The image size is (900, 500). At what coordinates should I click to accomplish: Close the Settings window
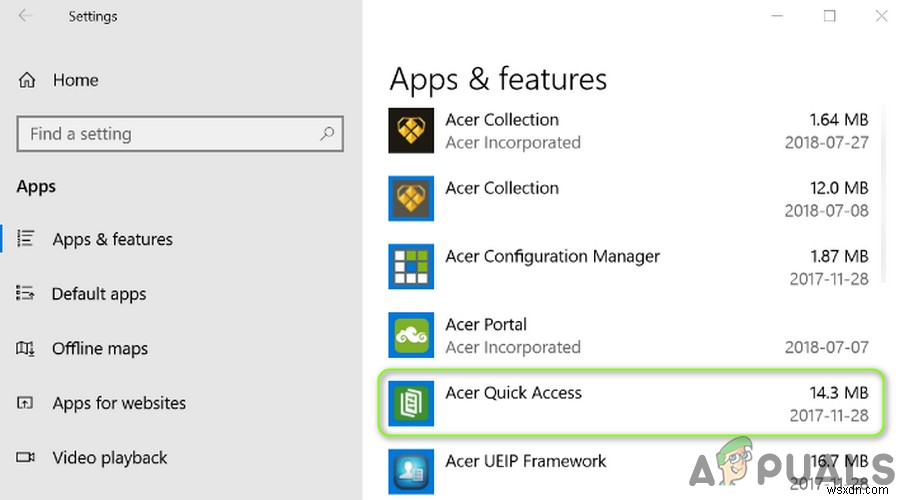pyautogui.click(x=882, y=15)
